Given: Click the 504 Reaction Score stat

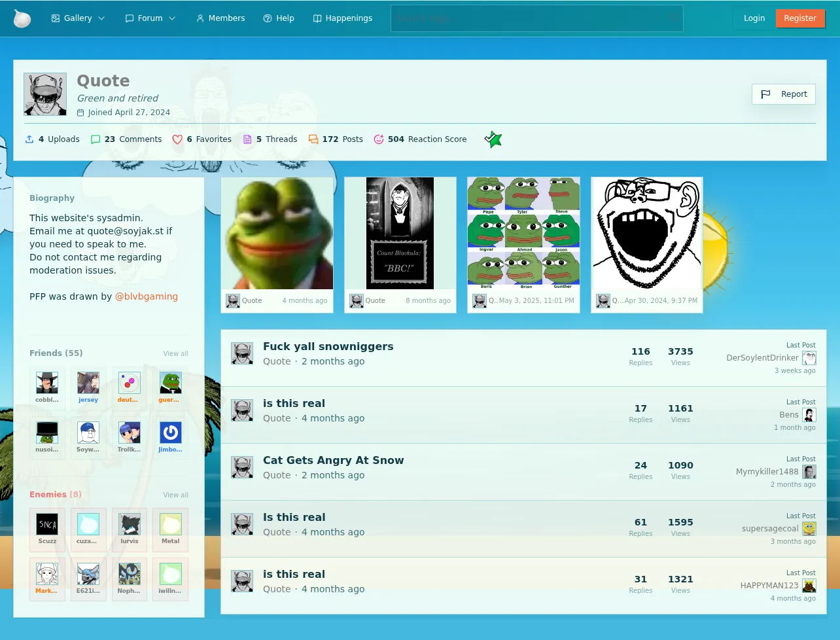Looking at the screenshot, I should pyautogui.click(x=420, y=139).
